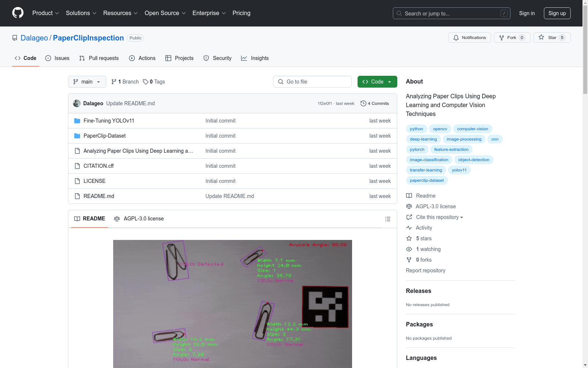The image size is (588, 368).
Task: Open the Packages section heading
Action: (x=419, y=324)
